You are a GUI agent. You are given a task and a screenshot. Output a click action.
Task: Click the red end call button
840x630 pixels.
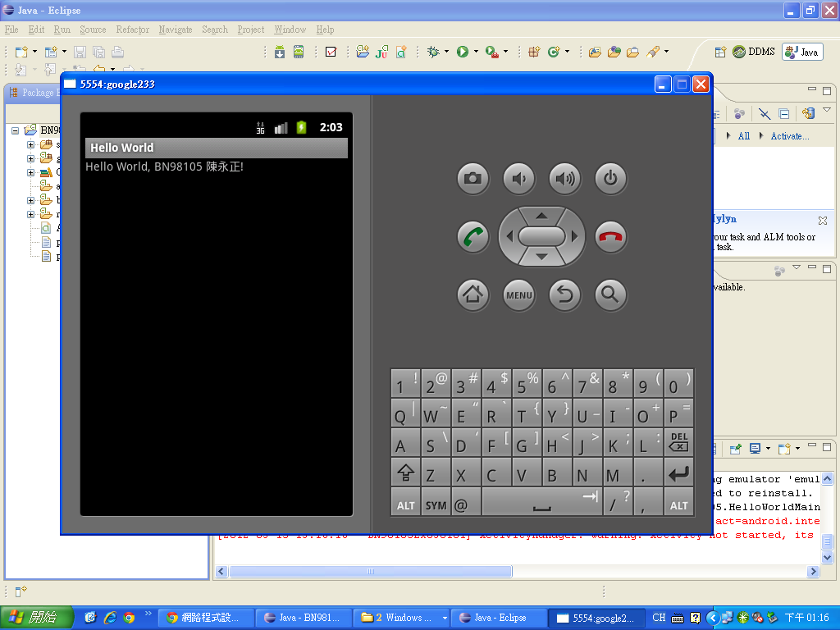pos(610,236)
